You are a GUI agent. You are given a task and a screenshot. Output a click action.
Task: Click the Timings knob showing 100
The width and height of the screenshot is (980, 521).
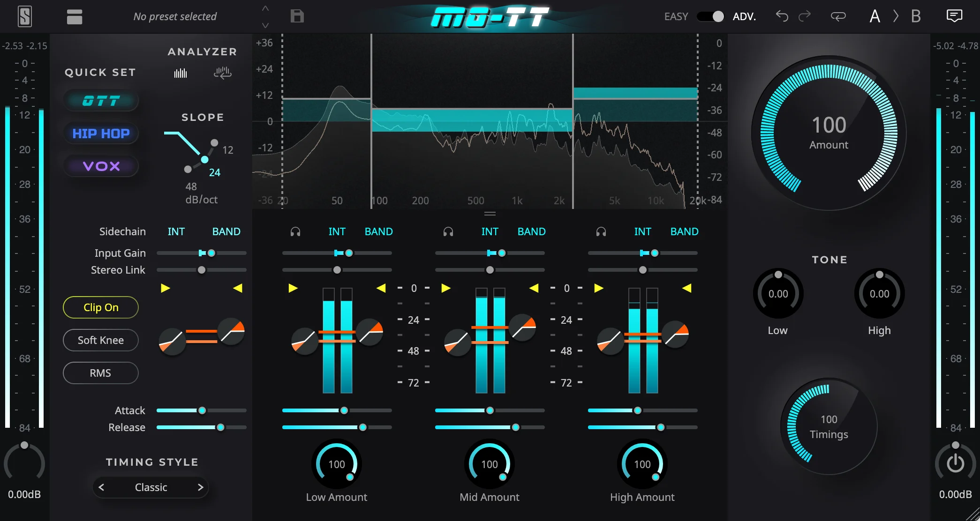tap(829, 426)
